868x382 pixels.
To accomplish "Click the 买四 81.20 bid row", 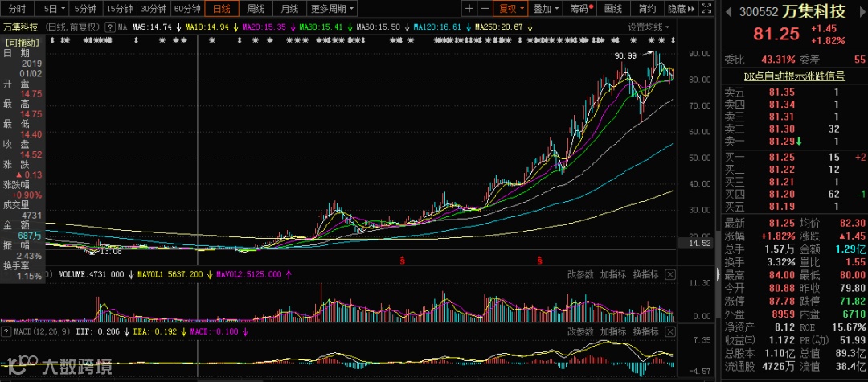I will pos(794,194).
